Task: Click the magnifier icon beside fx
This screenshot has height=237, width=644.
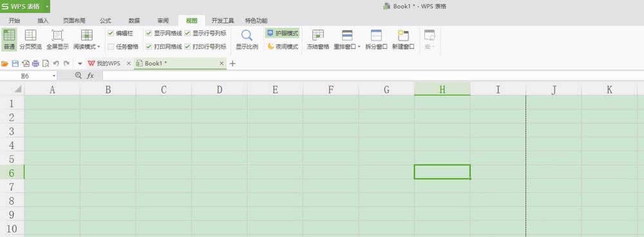Action: coord(79,75)
